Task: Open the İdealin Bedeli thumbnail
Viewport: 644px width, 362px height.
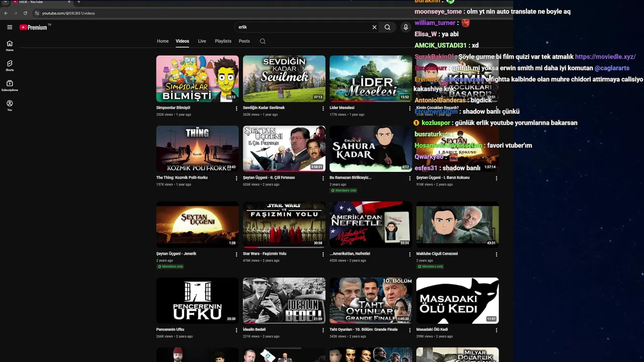Action: (284, 301)
